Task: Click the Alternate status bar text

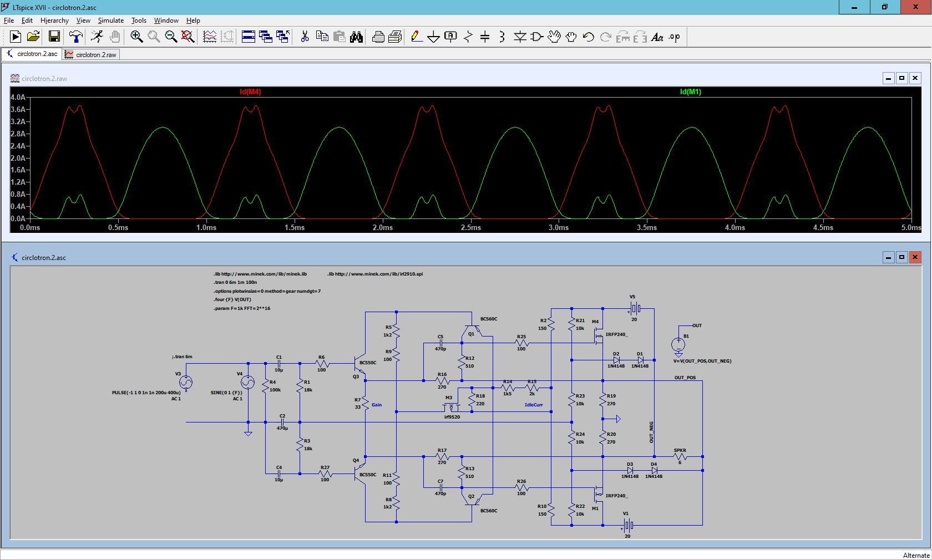Action: point(916,555)
